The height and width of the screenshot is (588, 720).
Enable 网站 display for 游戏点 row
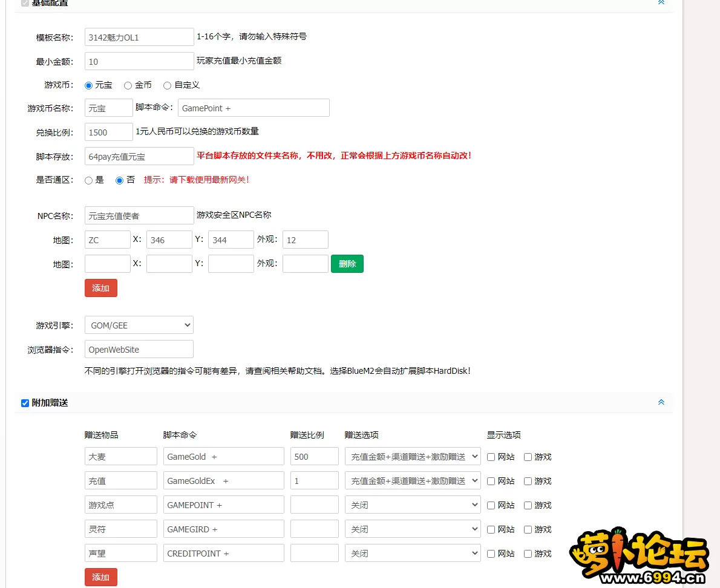[491, 505]
